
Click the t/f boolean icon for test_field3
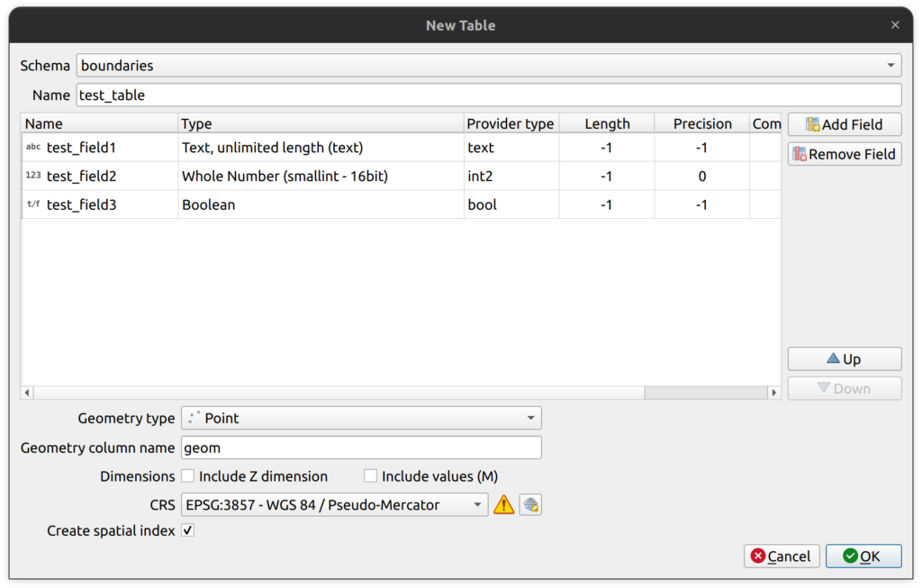click(x=33, y=204)
